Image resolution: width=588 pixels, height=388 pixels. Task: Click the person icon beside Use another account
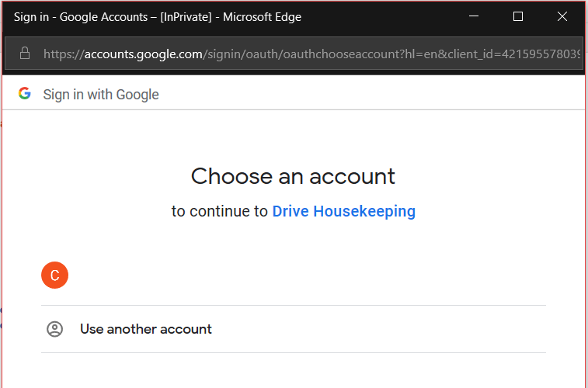(x=54, y=329)
